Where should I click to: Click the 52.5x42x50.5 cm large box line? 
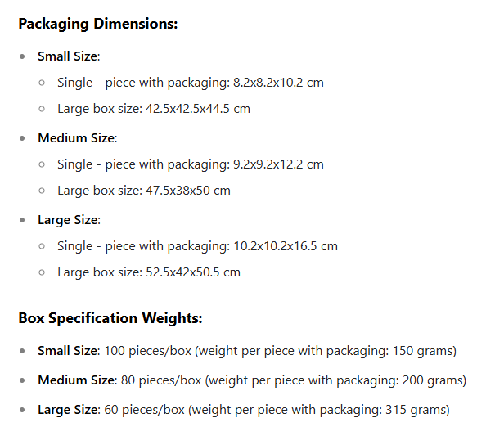(149, 272)
